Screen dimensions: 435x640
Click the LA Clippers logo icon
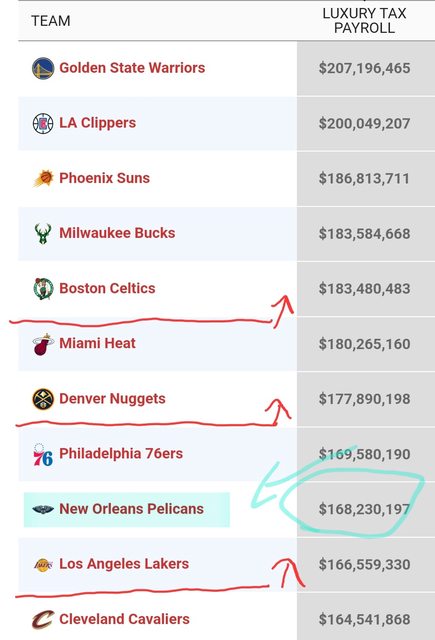[x=43, y=123]
